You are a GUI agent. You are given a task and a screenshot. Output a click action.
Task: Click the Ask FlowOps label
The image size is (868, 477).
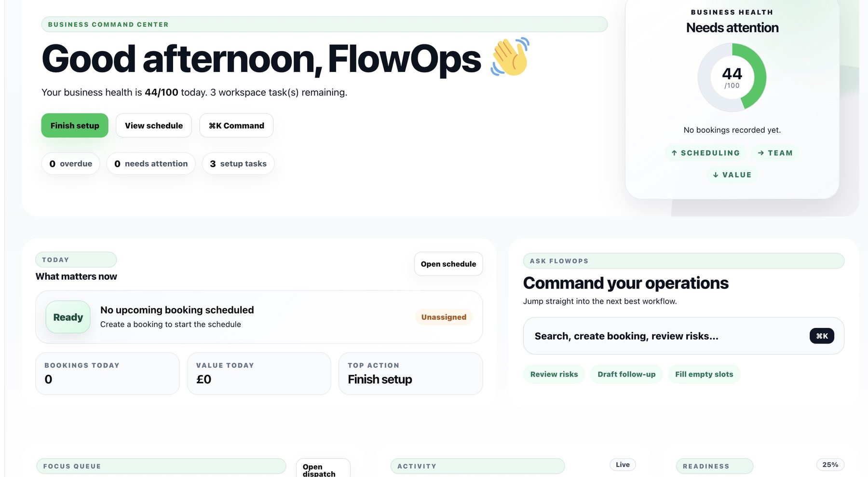click(684, 261)
